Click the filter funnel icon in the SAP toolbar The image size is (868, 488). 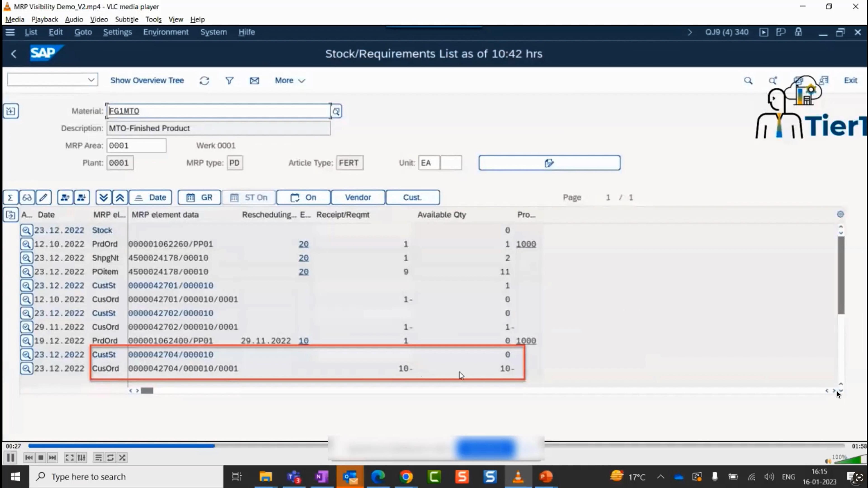pyautogui.click(x=229, y=80)
